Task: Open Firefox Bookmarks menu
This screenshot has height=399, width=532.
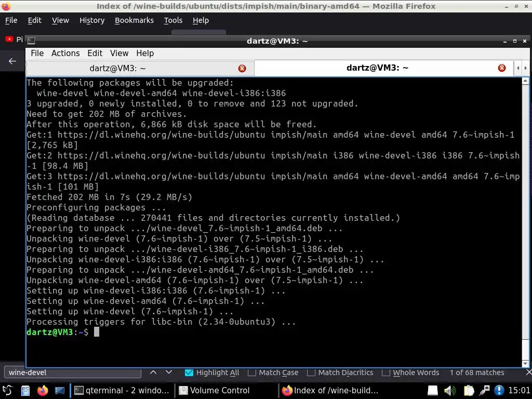Action: pyautogui.click(x=134, y=20)
